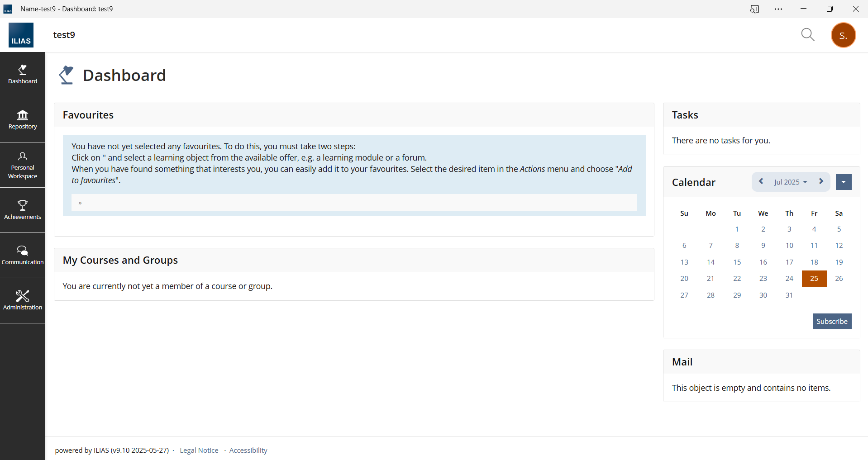This screenshot has width=868, height=460.
Task: Open the Accessibility footer link
Action: pyautogui.click(x=248, y=450)
